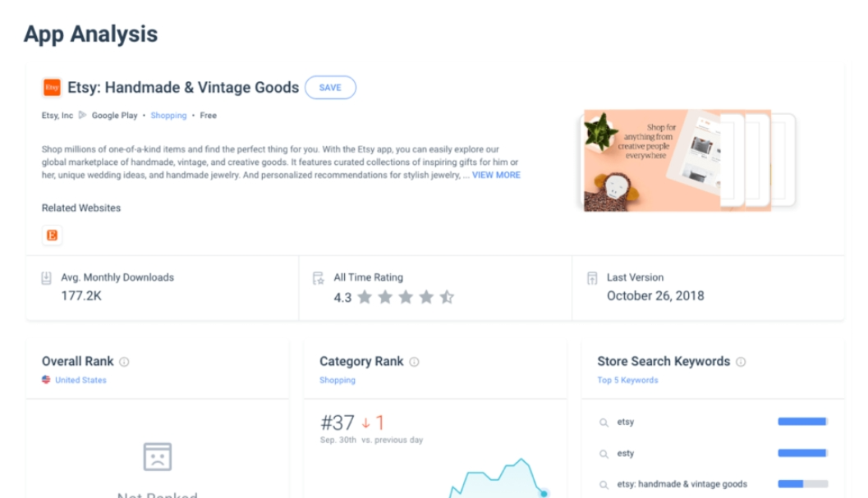Open the Top 5 Keywords link
This screenshot has width=868, height=498.
pyautogui.click(x=627, y=380)
